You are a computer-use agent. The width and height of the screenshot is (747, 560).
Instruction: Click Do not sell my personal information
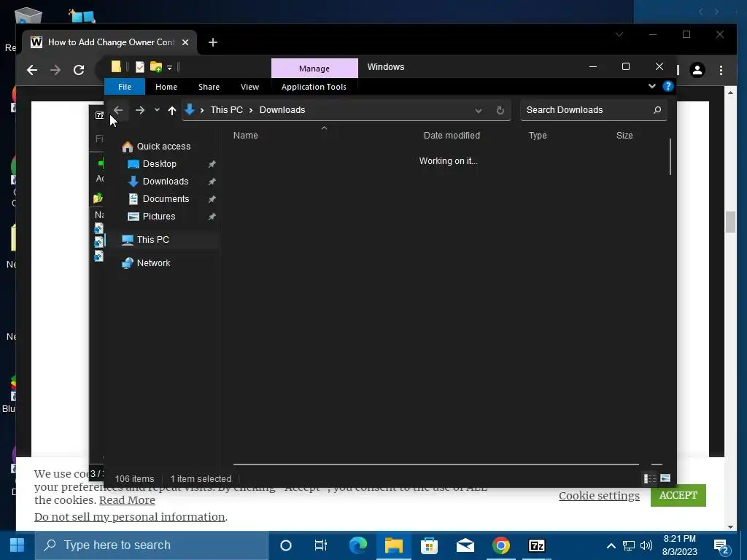130,517
